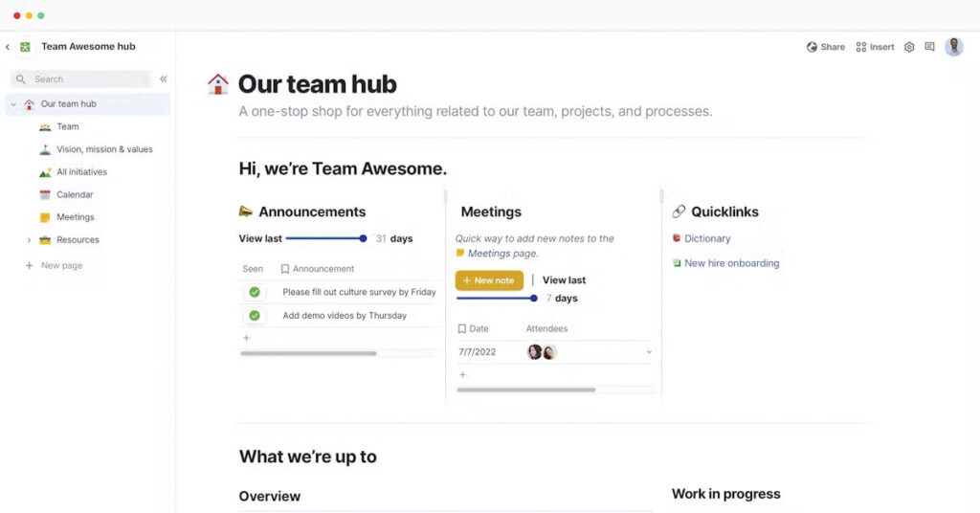This screenshot has width=980, height=513.
Task: Click the search magnifier icon
Action: [x=21, y=79]
